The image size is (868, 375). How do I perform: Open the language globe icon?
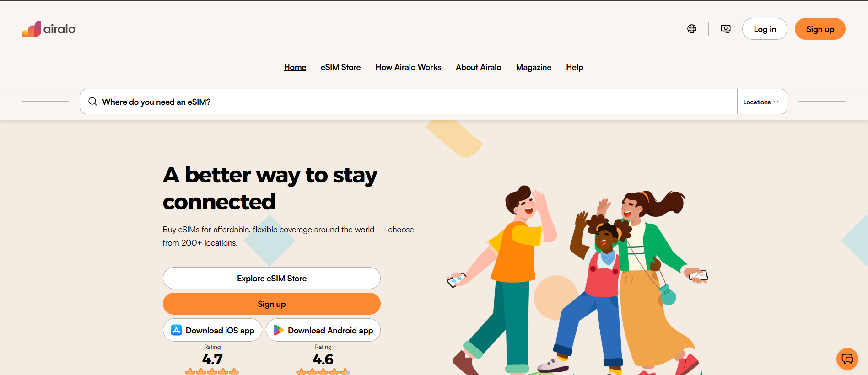tap(692, 29)
